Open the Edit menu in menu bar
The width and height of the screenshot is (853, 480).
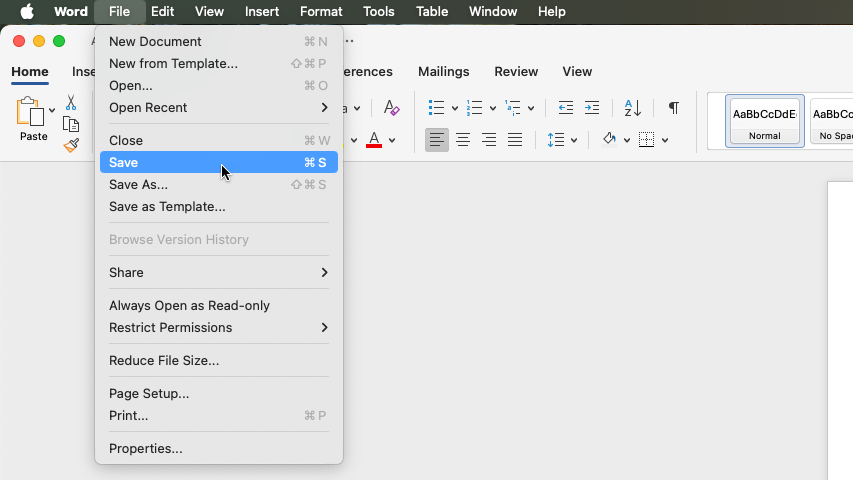click(162, 11)
